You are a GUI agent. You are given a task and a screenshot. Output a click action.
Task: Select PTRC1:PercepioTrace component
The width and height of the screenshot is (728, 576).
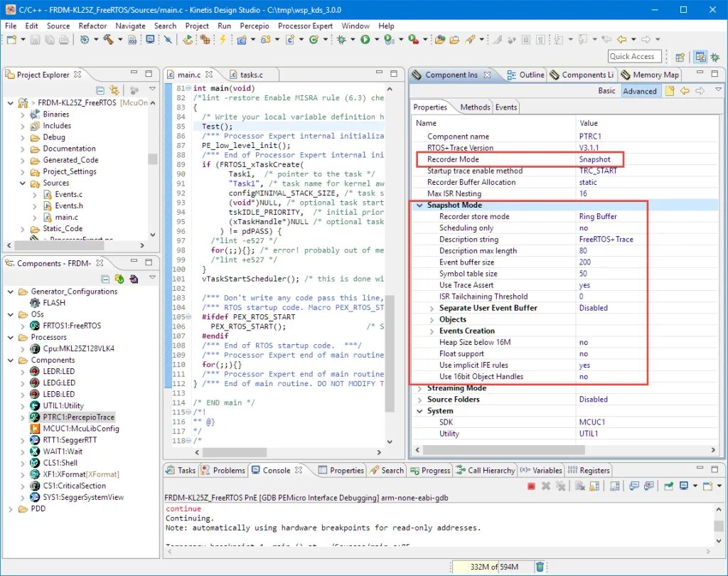point(78,417)
